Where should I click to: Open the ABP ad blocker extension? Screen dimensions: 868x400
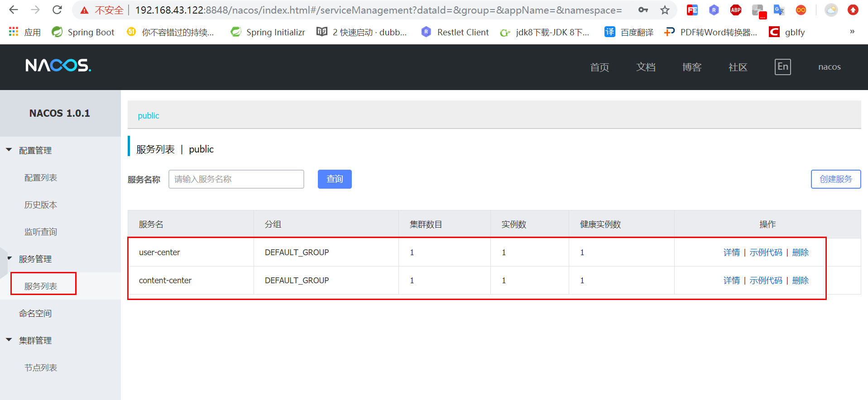(x=736, y=10)
